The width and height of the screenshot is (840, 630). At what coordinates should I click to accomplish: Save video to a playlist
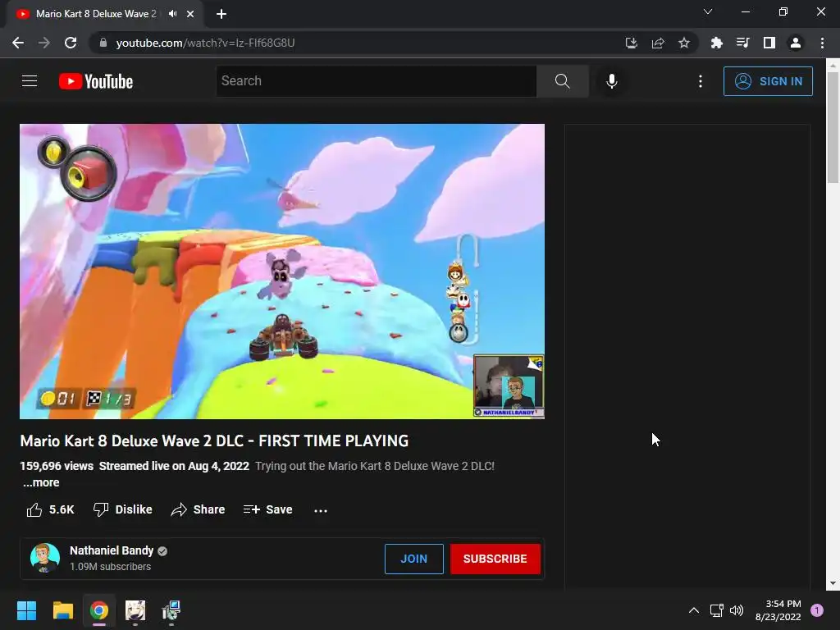(268, 509)
